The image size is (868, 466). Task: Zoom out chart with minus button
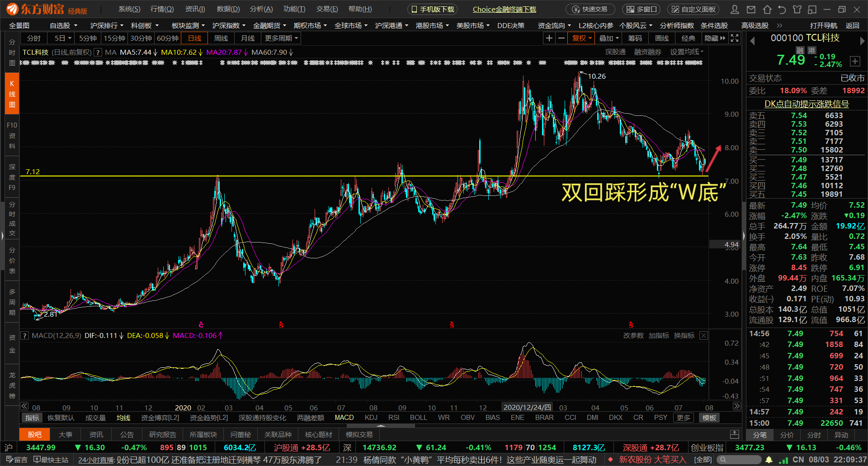[561, 38]
